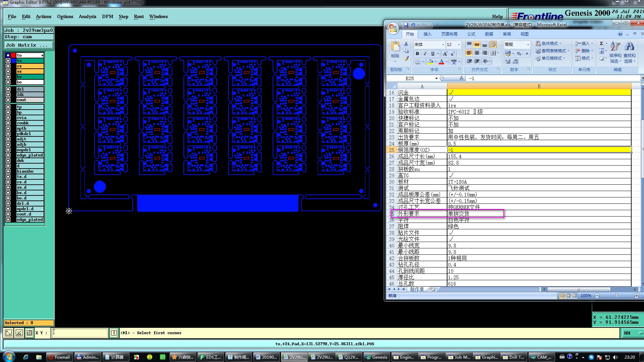The width and height of the screenshot is (644, 362).
Task: Align text right in Excel
Action: [485, 53]
